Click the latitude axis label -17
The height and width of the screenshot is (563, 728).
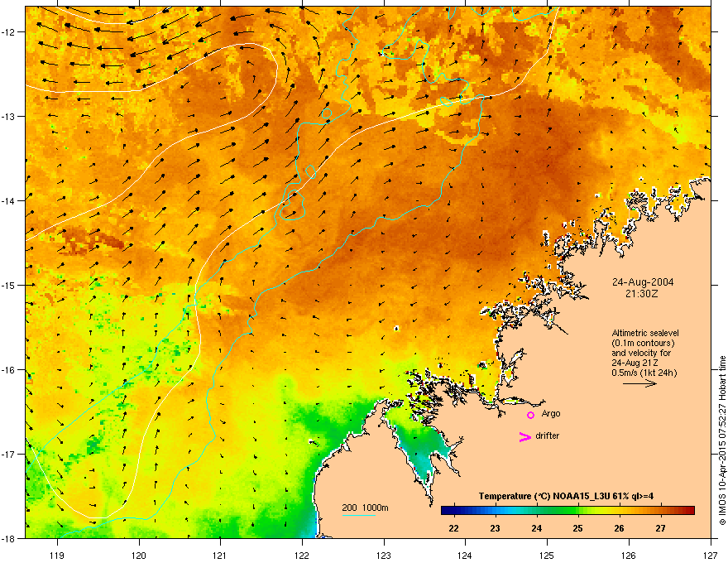(x=8, y=454)
